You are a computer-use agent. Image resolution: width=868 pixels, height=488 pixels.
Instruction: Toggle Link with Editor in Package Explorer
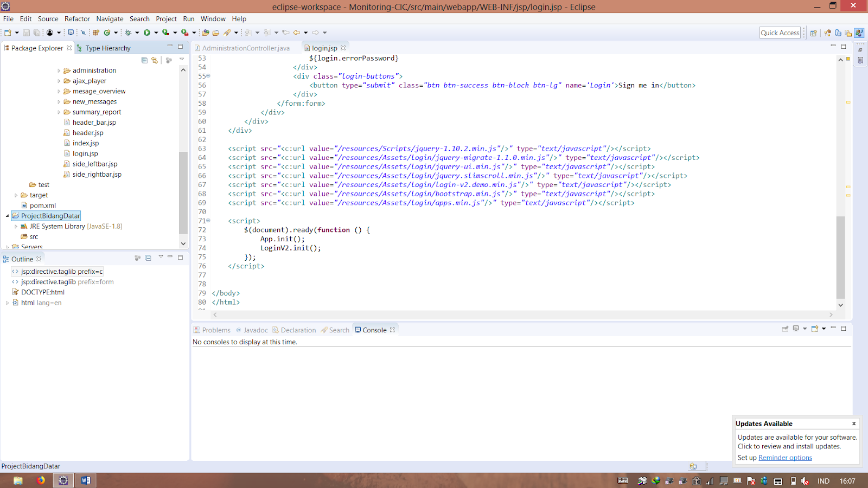point(155,61)
